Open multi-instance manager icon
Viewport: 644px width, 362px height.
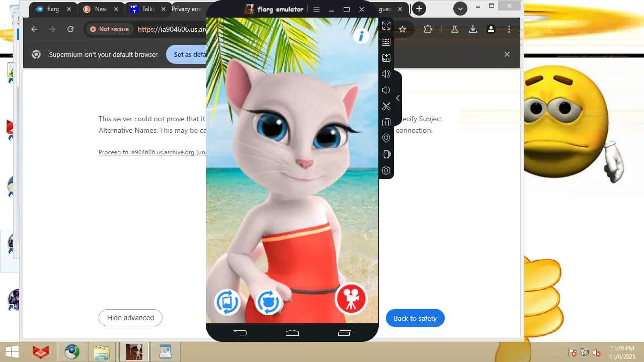pyautogui.click(x=386, y=122)
